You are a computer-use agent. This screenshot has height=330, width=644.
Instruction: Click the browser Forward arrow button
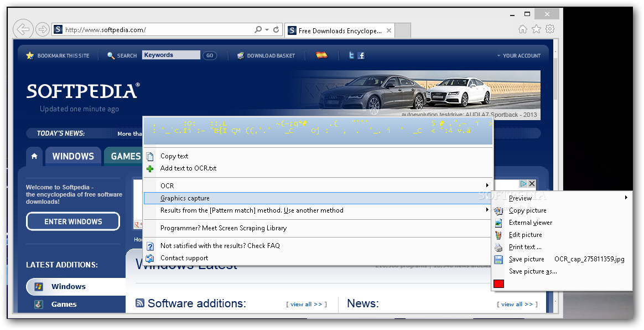point(42,29)
